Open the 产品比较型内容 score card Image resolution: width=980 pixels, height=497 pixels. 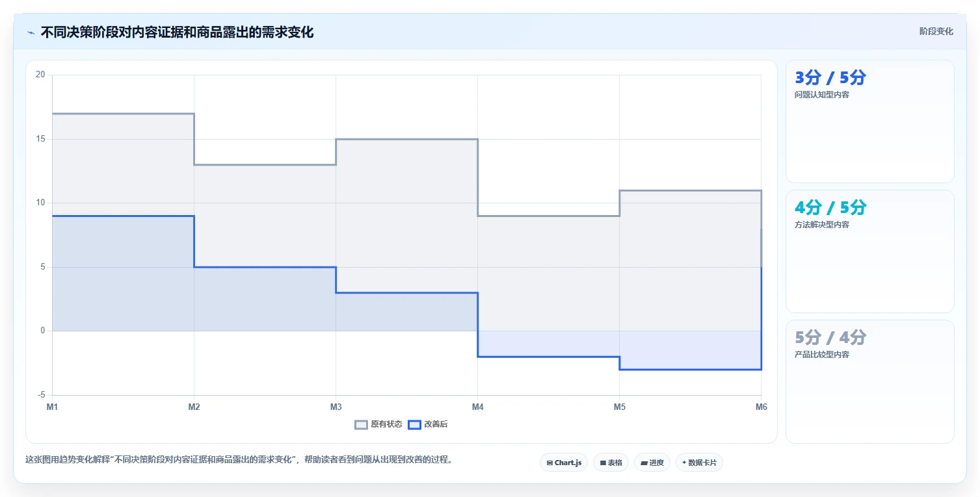(x=870, y=381)
